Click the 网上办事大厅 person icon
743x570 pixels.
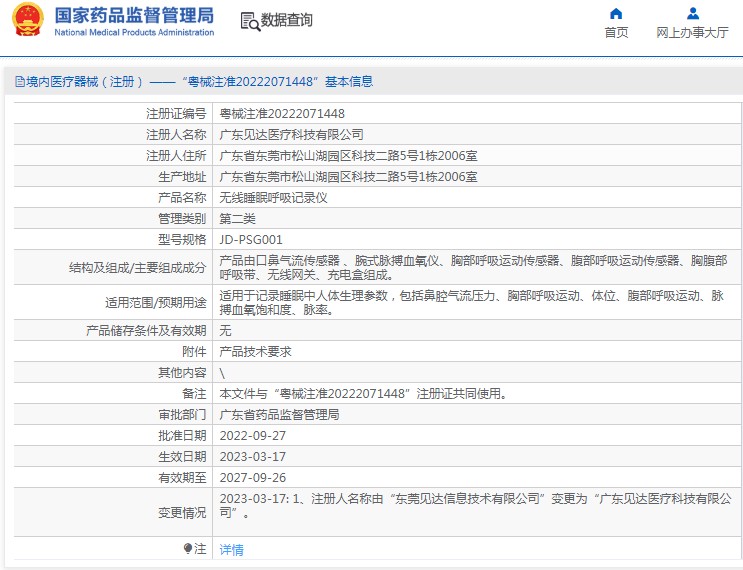click(692, 14)
